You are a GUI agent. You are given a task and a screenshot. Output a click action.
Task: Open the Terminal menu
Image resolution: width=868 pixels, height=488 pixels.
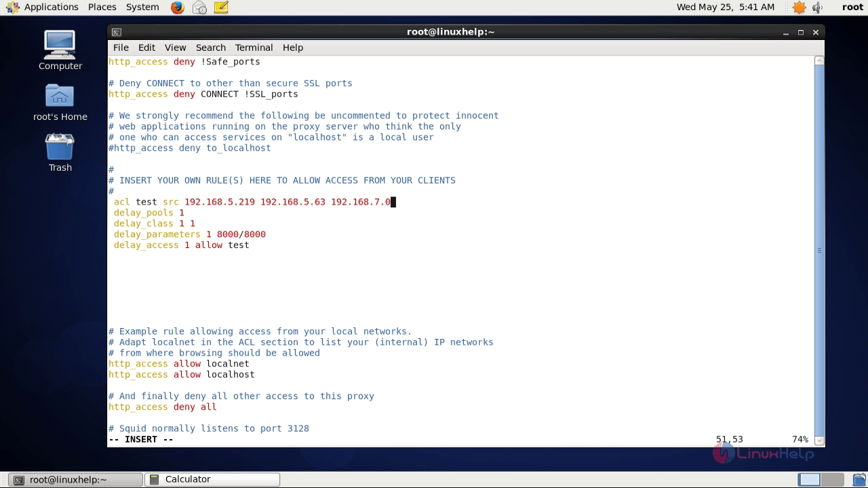tap(254, 47)
